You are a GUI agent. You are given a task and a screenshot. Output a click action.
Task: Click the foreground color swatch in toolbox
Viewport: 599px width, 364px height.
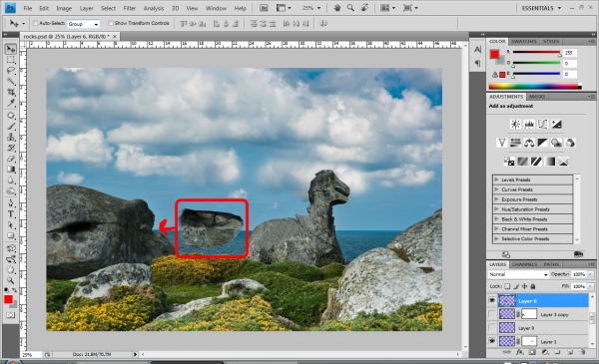point(8,299)
